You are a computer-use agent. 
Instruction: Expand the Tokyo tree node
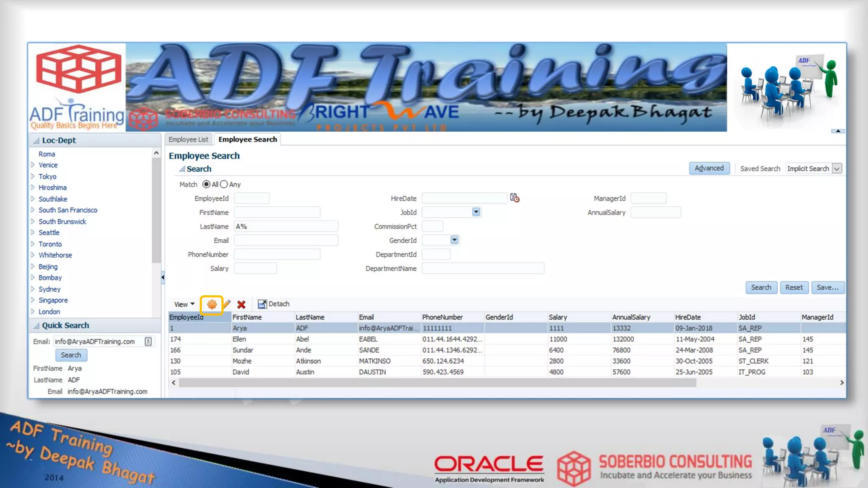(33, 176)
